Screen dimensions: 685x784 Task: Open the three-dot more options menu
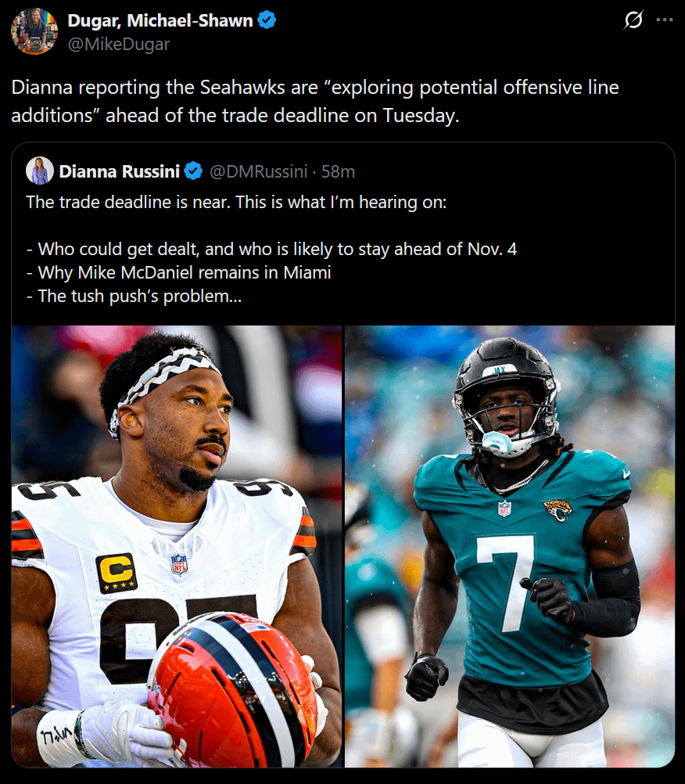pos(664,20)
